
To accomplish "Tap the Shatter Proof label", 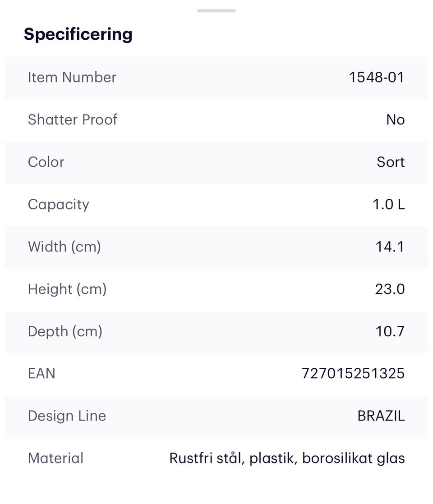I will coord(73,120).
